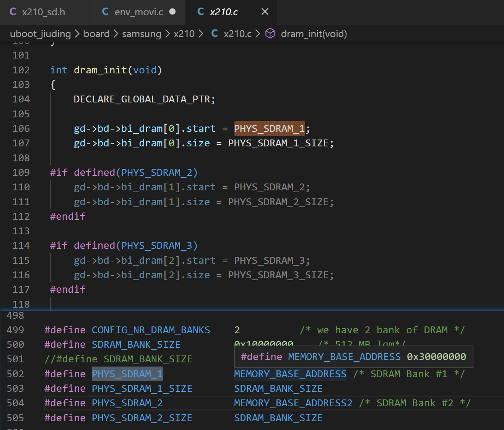
Task: Click line number 114 in gutter
Action: (x=21, y=245)
